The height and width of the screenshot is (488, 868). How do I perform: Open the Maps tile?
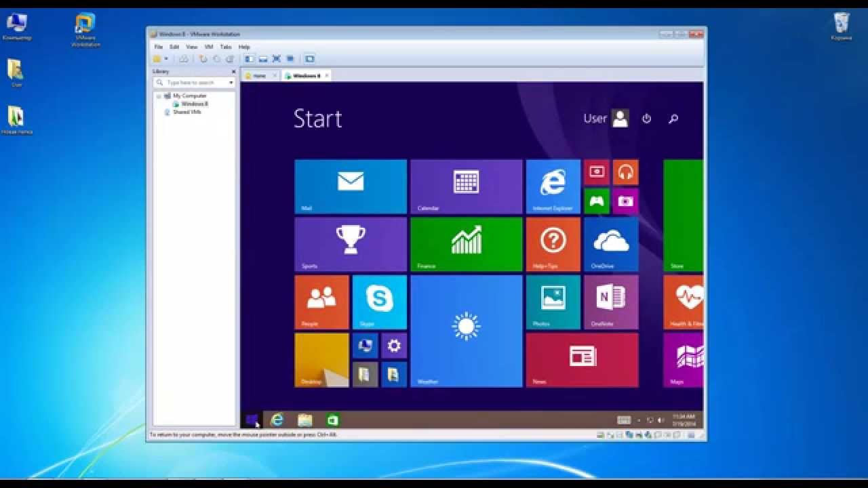(x=683, y=360)
